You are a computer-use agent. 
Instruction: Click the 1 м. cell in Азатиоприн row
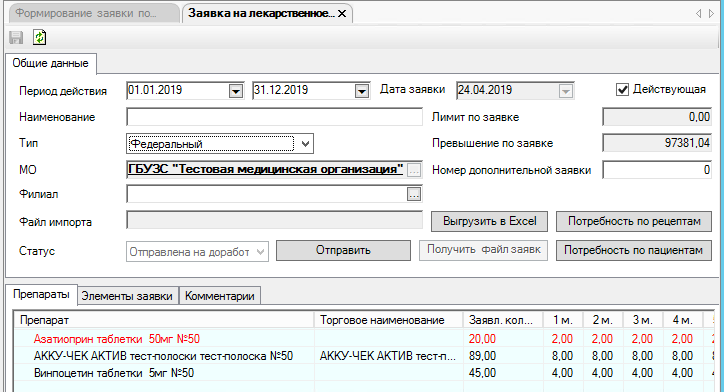562,339
